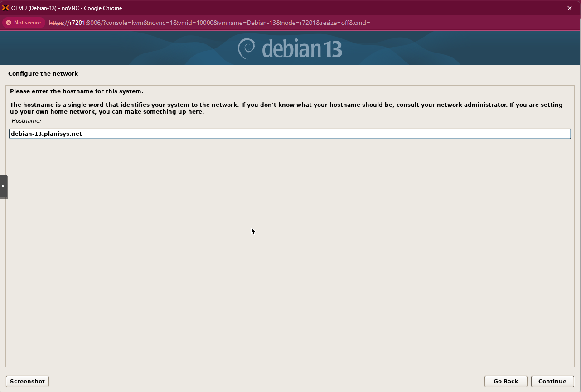Click the struck-through https in the address bar
The height and width of the screenshot is (392, 581).
tap(56, 23)
